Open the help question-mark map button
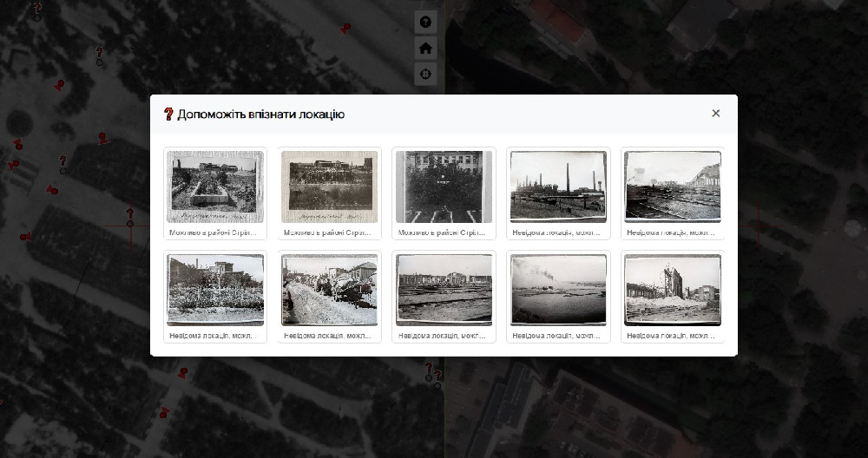 (425, 23)
